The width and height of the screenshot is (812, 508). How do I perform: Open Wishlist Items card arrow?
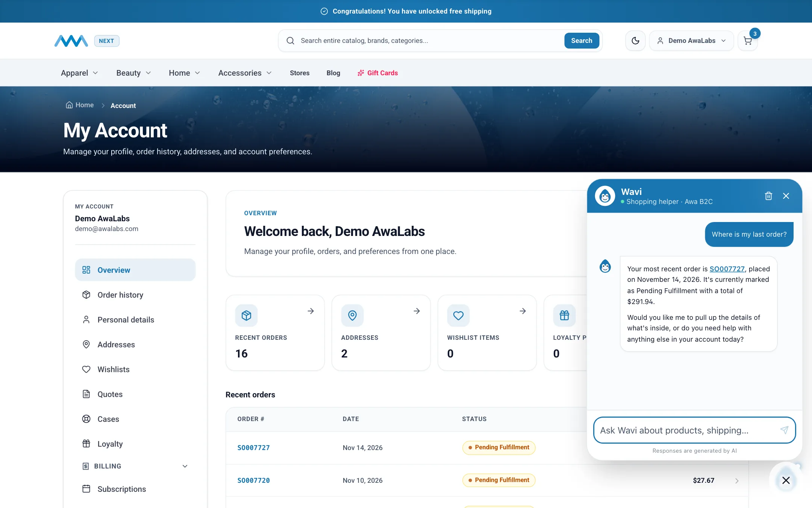point(523,311)
